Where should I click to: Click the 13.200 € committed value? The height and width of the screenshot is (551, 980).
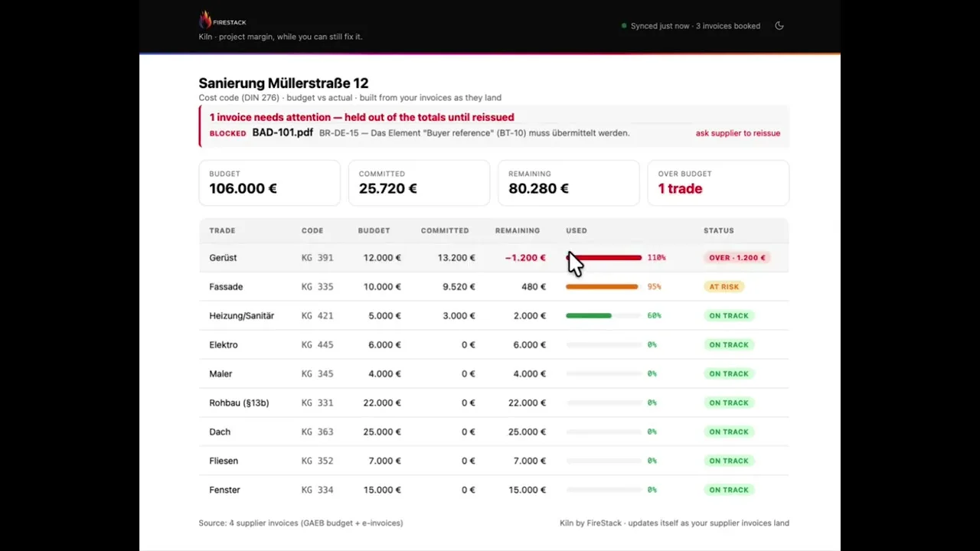point(456,258)
